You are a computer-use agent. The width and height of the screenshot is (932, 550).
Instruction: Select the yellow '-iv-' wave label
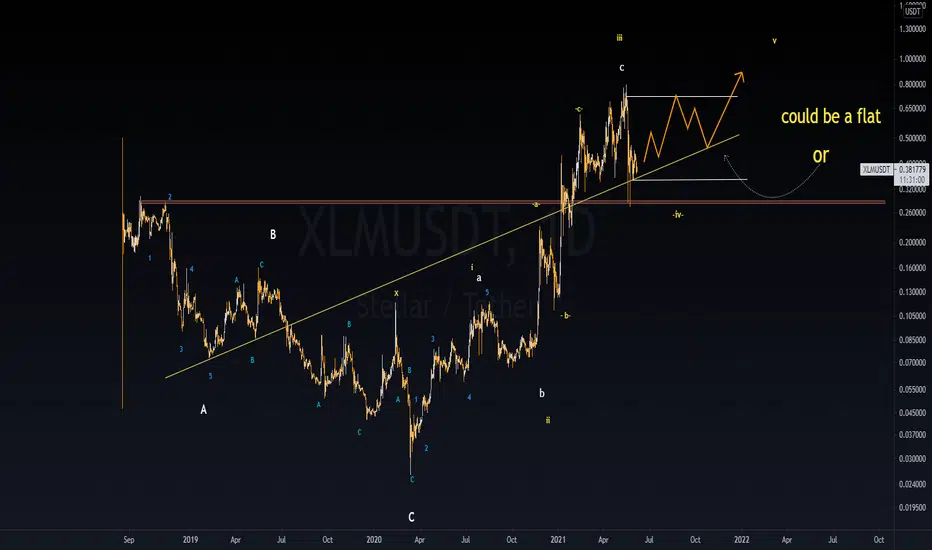[678, 215]
